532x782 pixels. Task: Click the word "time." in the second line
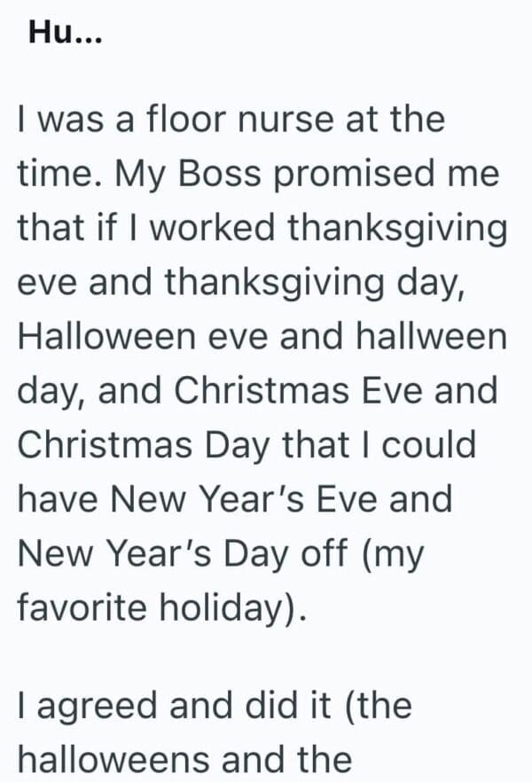click(x=56, y=173)
